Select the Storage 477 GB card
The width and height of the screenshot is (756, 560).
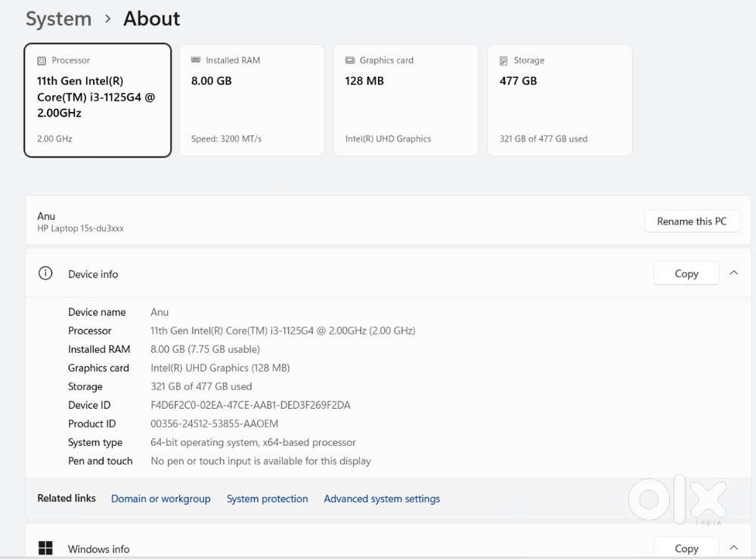(559, 101)
